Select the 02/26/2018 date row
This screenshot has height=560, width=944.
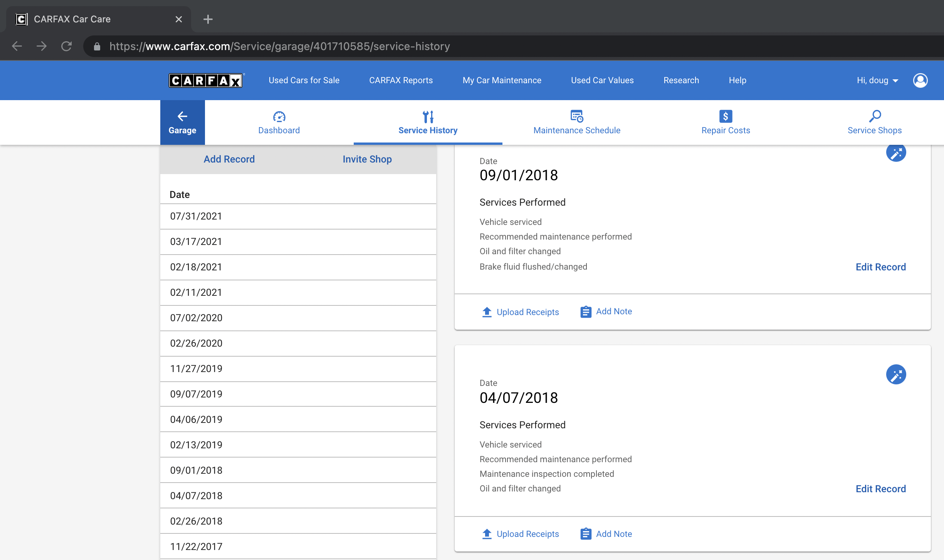pos(298,521)
